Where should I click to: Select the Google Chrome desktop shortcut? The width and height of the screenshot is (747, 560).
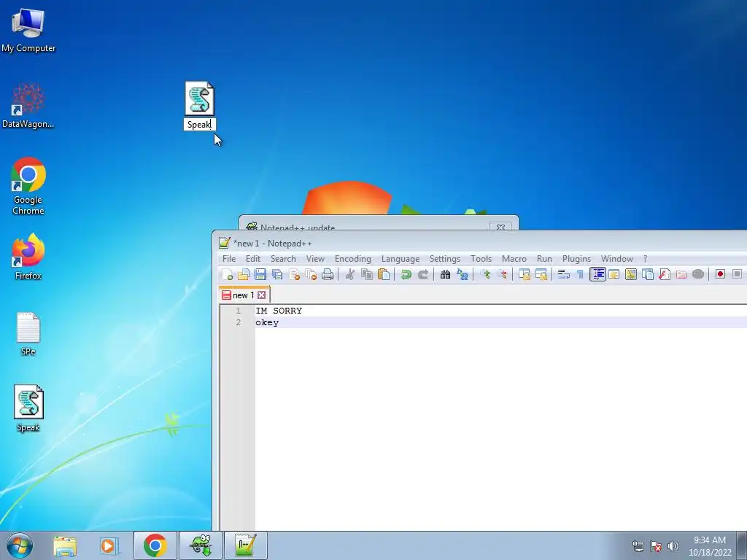[x=28, y=186]
